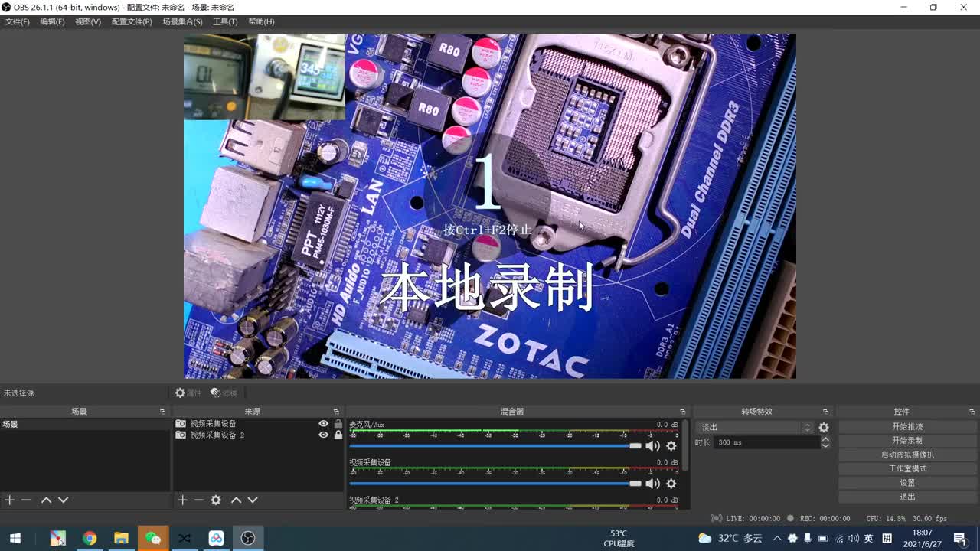The width and height of the screenshot is (980, 551).
Task: Unlock the 视频采集设备 2 source
Action: 338,435
